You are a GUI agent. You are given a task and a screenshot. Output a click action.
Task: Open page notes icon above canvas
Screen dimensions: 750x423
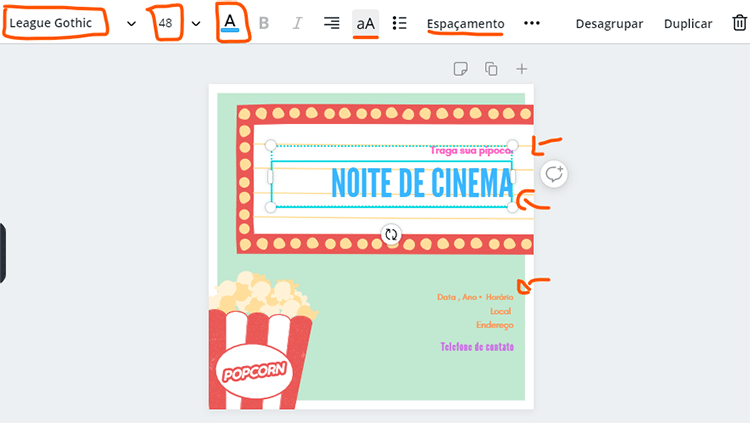click(x=460, y=69)
